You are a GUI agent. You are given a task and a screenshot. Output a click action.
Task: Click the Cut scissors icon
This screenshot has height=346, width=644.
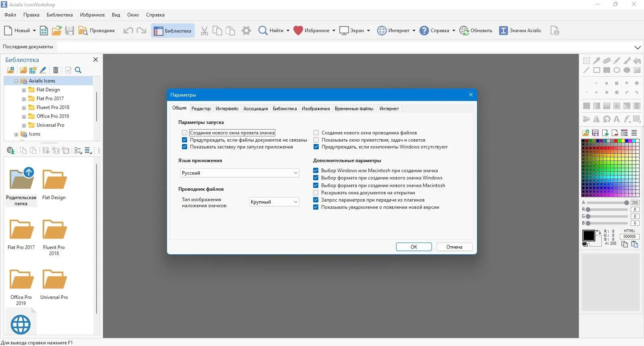(x=204, y=31)
